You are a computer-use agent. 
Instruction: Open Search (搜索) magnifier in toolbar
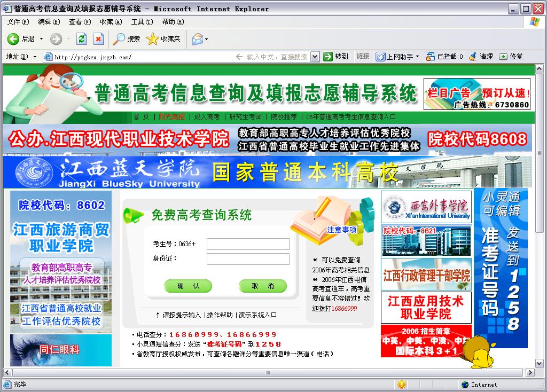pos(119,39)
